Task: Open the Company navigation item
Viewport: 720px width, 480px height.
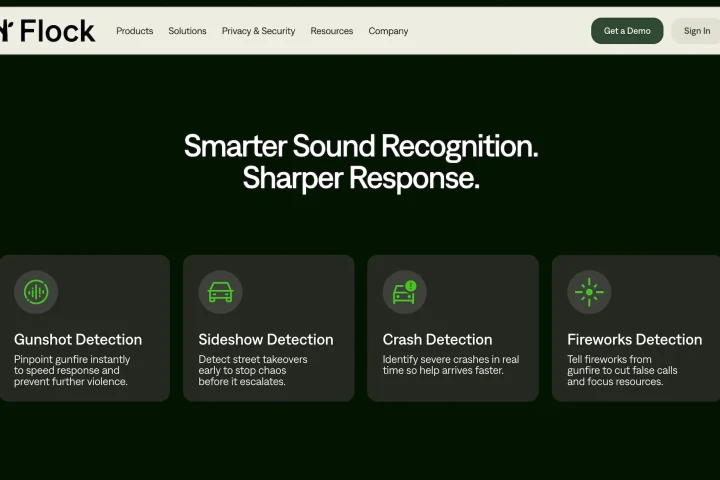Action: pos(388,31)
